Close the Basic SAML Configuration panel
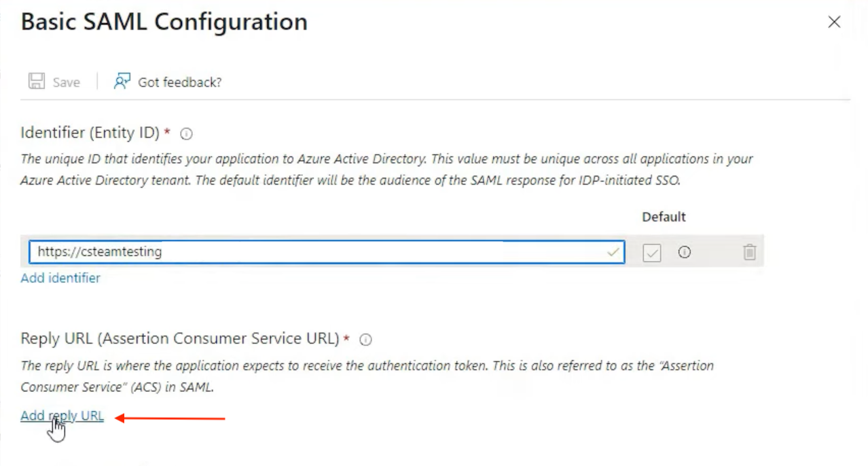The height and width of the screenshot is (466, 868). [834, 22]
